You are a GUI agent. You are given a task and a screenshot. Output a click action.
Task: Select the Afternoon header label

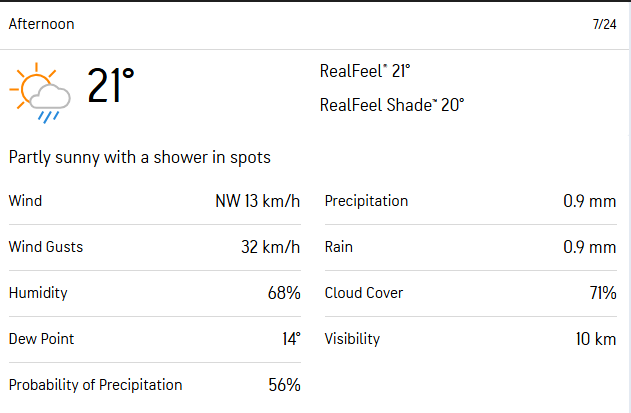coord(41,24)
